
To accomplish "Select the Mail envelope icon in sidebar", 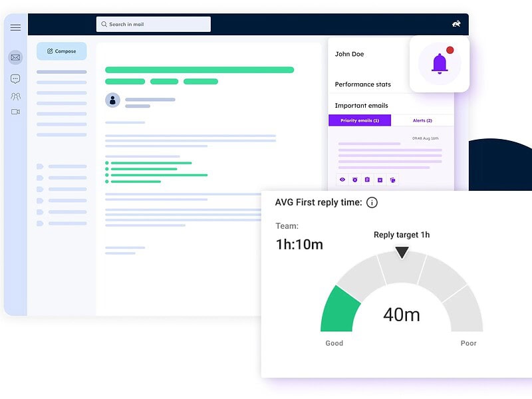I will (15, 58).
